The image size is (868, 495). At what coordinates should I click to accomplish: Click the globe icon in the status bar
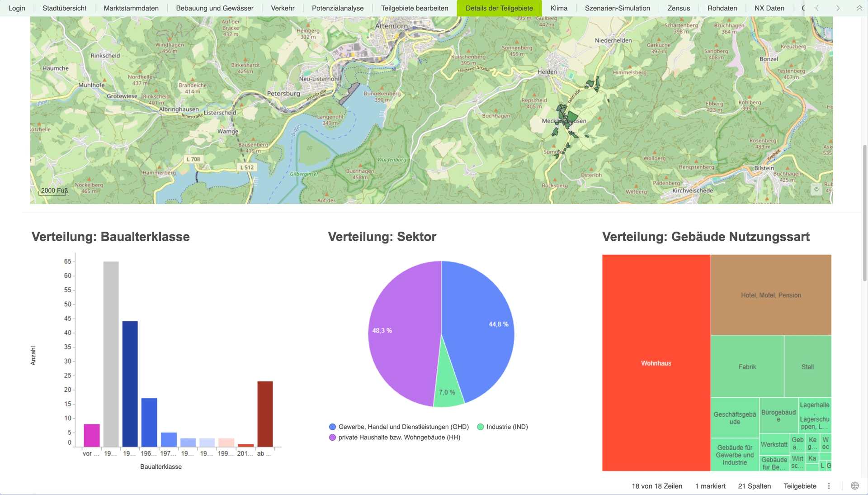854,485
